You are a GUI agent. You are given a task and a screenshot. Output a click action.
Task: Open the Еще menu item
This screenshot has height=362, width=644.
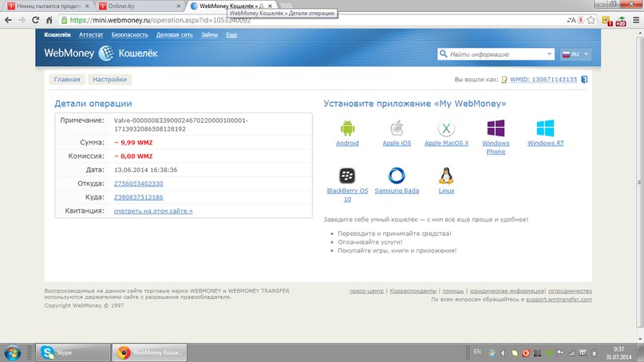pyautogui.click(x=231, y=35)
